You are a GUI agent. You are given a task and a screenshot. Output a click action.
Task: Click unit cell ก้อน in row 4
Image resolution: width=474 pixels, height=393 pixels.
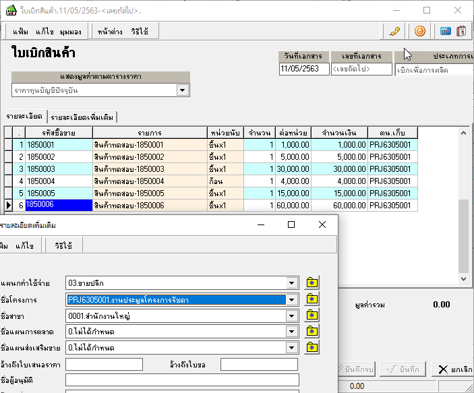[225, 181]
